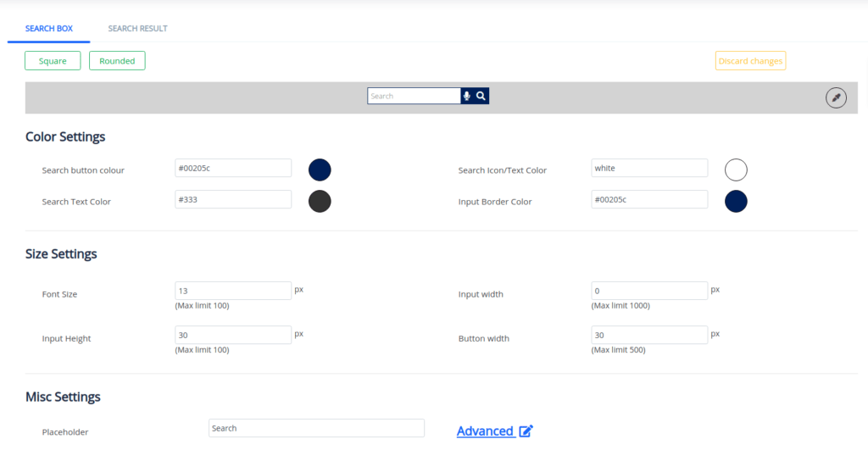Screen dimensions: 868x467
Task: Click the edit icon beside Advanced
Action: click(526, 431)
